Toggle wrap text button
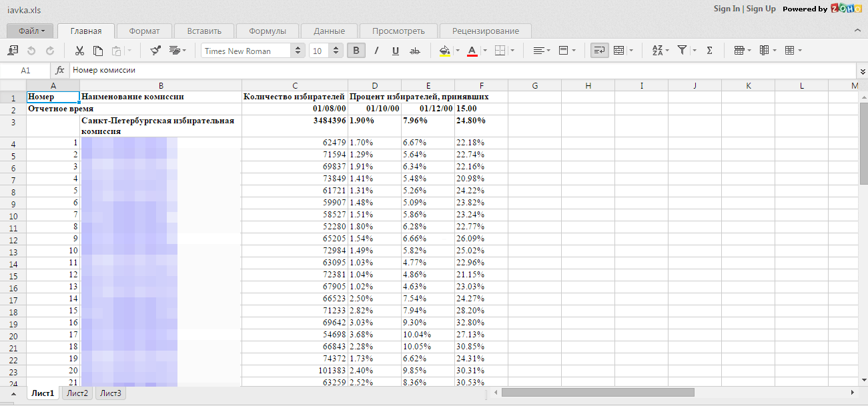The width and height of the screenshot is (868, 406). (x=600, y=51)
